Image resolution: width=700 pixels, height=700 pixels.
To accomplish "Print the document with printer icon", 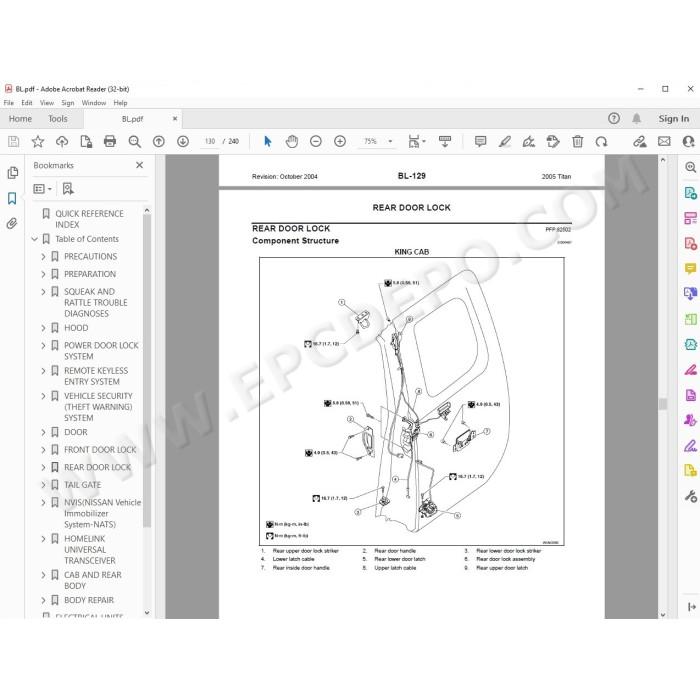I will click(x=110, y=142).
